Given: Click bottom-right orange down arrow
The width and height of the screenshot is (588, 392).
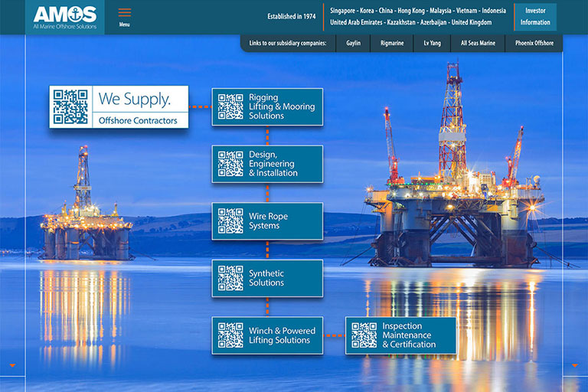Looking at the screenshot, I should click(x=575, y=365).
